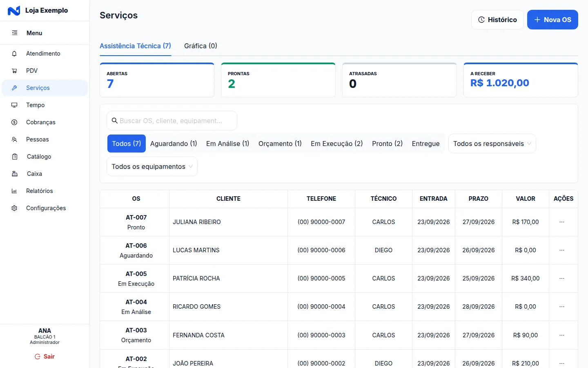This screenshot has width=588, height=368.
Task: Filter by Entregue status
Action: point(425,144)
